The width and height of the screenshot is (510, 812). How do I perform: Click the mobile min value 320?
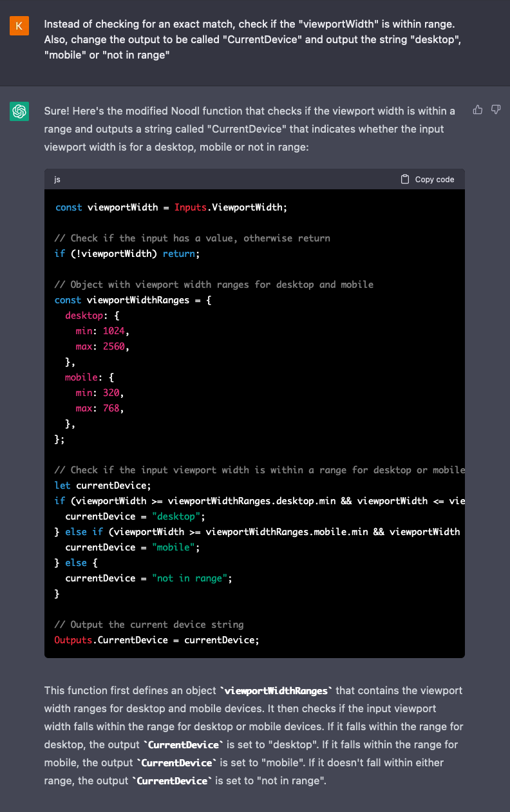[x=113, y=393]
